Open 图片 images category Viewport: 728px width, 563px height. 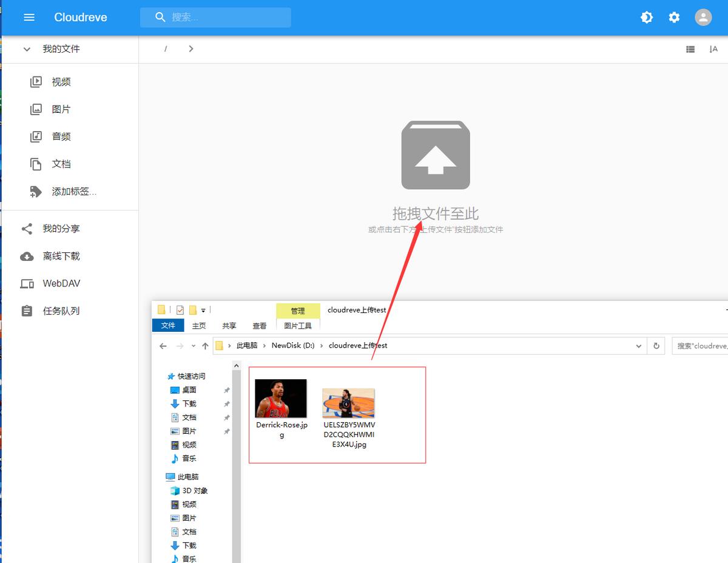pyautogui.click(x=61, y=109)
